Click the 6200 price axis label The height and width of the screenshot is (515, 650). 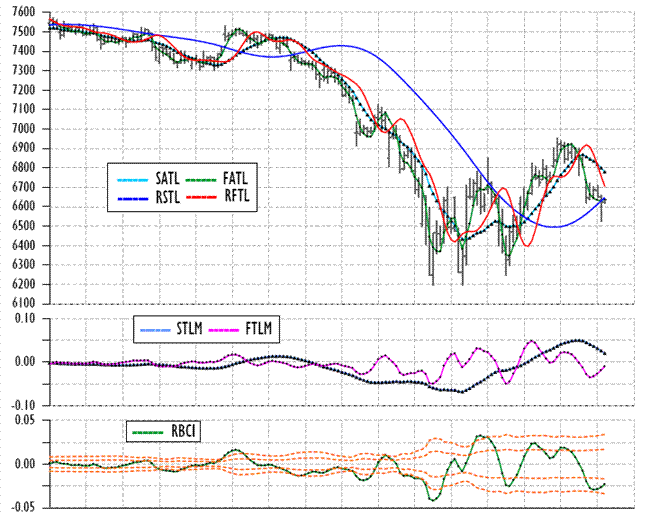pos(24,284)
